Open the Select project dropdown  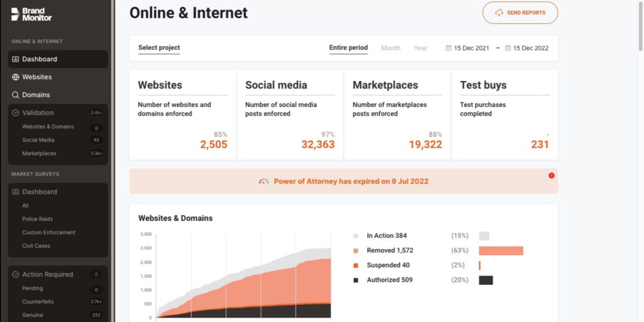(x=159, y=48)
